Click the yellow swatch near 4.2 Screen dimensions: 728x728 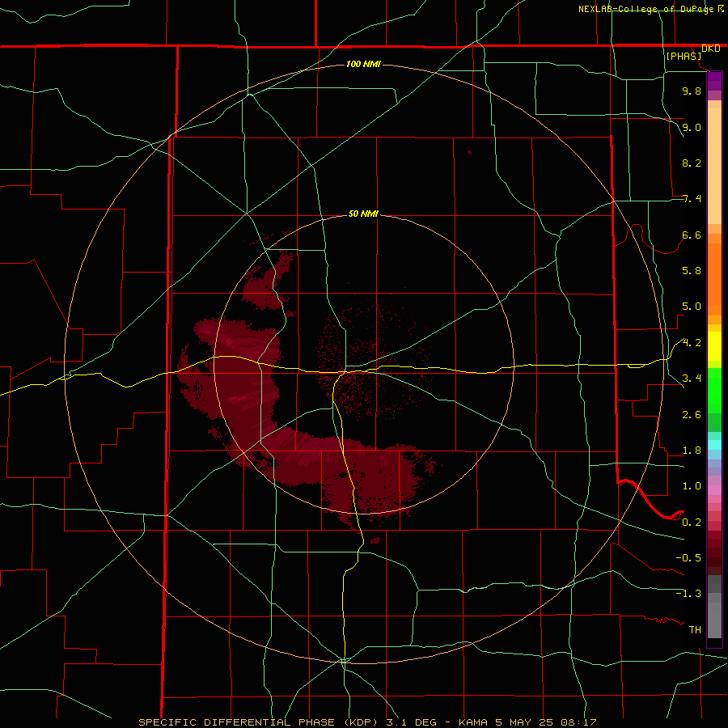pyautogui.click(x=714, y=346)
